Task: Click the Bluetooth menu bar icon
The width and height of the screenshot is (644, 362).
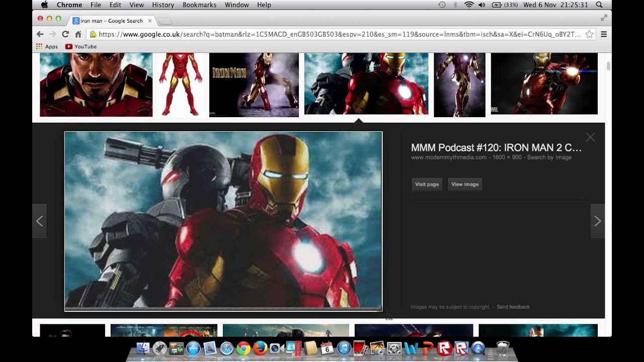Action: click(x=455, y=5)
